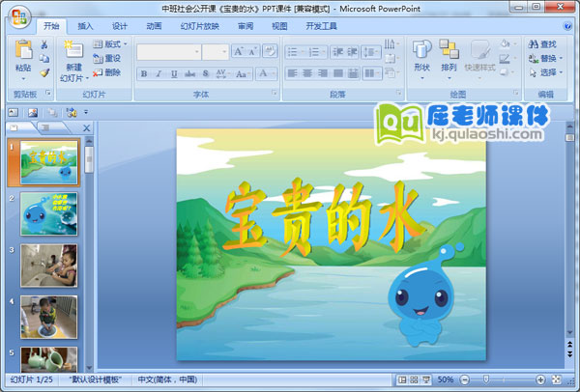The width and height of the screenshot is (580, 392).
Task: Open the columns layout dropdown
Action: pyautogui.click(x=372, y=73)
